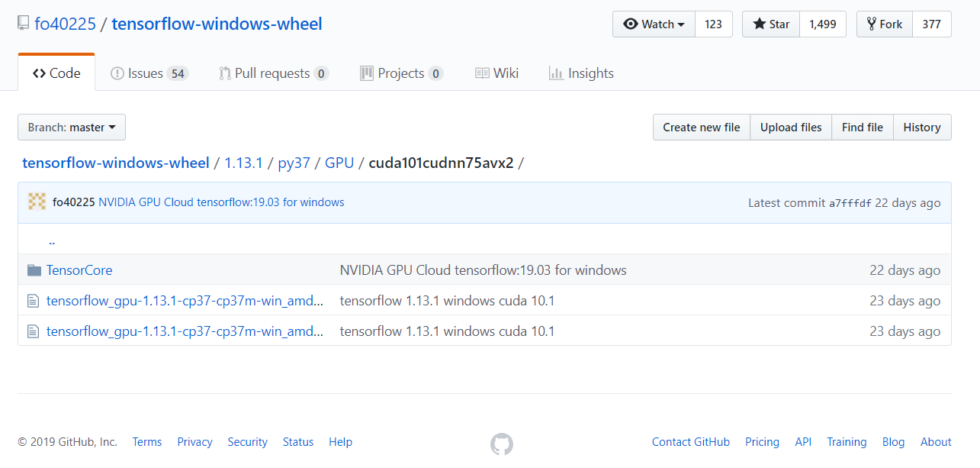The image size is (980, 468).
Task: Click the GitHub Octocat footer logo
Action: coord(502,444)
